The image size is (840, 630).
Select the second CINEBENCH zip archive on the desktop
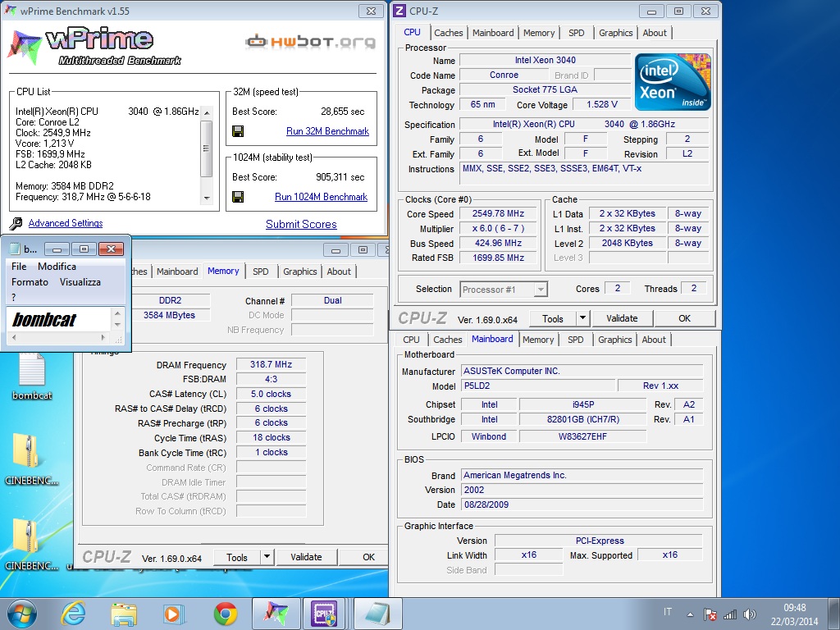(x=31, y=545)
